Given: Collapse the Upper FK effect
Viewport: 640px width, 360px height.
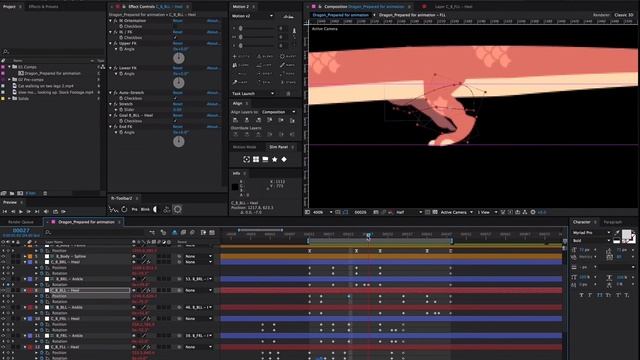Looking at the screenshot, I should pos(110,43).
